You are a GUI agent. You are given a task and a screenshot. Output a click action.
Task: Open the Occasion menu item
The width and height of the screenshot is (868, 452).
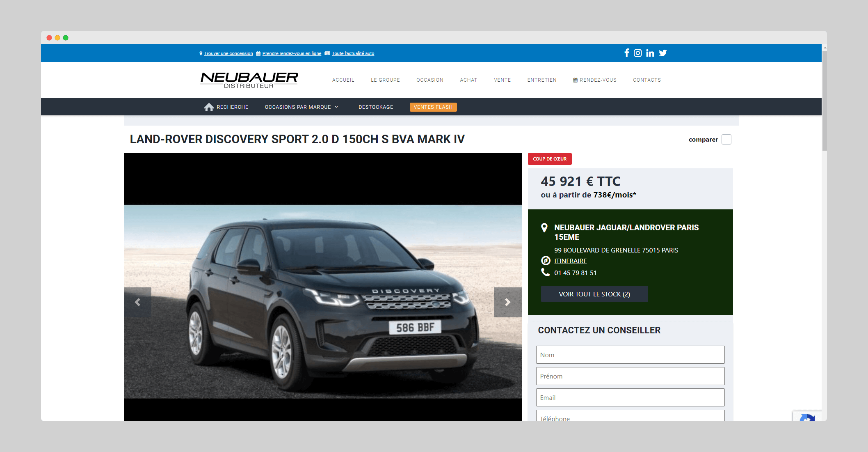pos(430,80)
